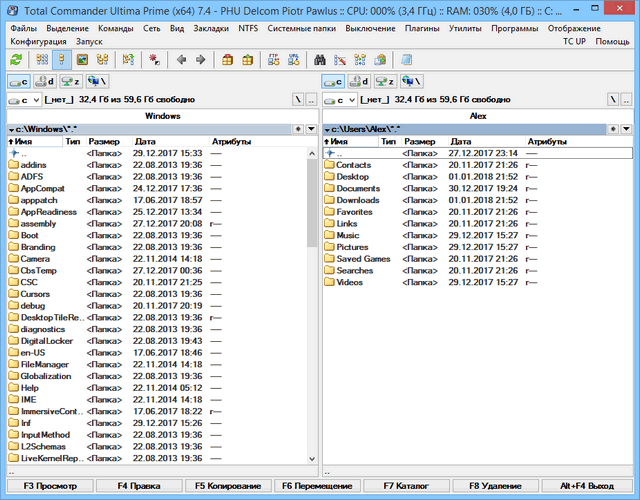
Task: Expand the right panel directory history arrow
Action: [626, 129]
